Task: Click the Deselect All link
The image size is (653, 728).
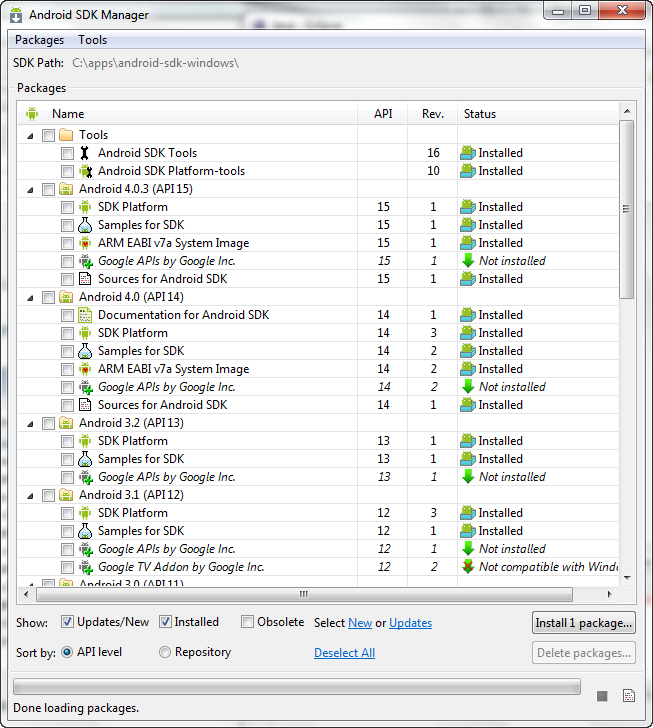Action: [344, 653]
